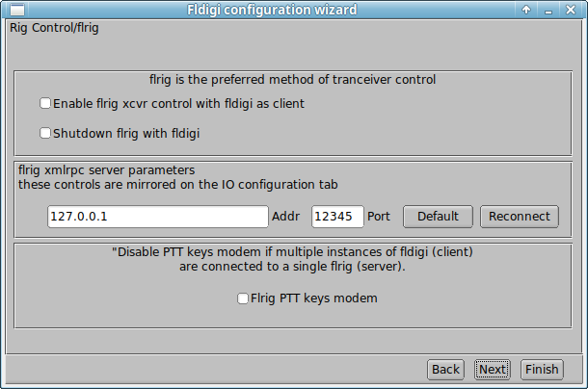Enable flrig xcvr control with fldigi as client

(x=45, y=103)
